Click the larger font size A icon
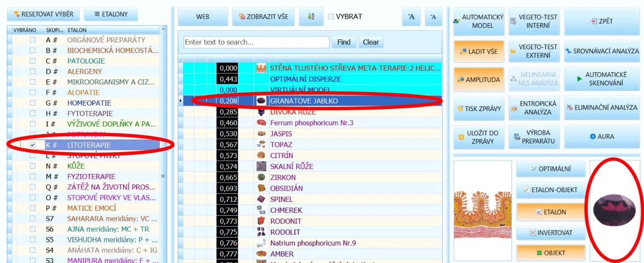Viewport: 644px width, 263px height. pos(411,17)
